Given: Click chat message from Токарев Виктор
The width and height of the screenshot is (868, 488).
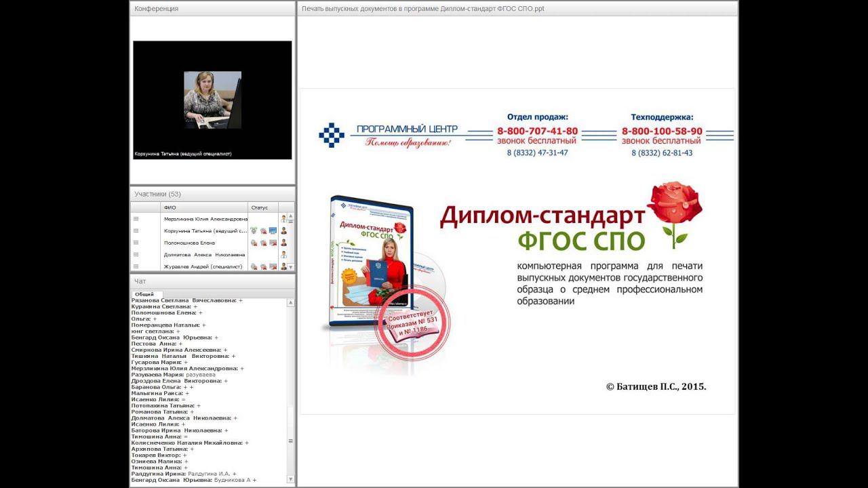Looking at the screenshot, I should point(158,455).
